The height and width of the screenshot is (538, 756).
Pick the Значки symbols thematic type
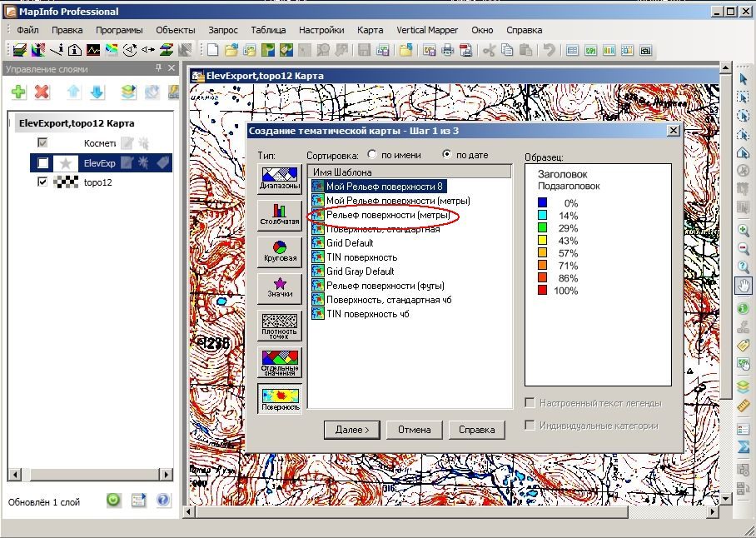(280, 288)
